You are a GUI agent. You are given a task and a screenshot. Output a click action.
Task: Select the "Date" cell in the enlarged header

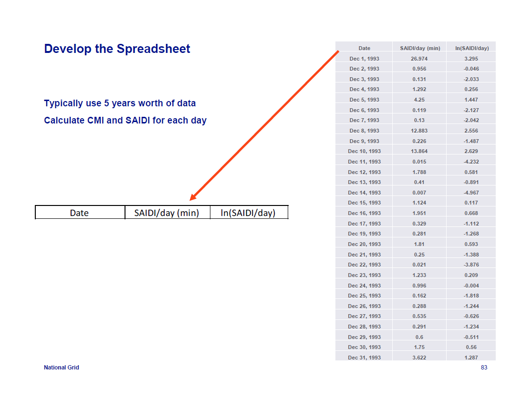79,213
